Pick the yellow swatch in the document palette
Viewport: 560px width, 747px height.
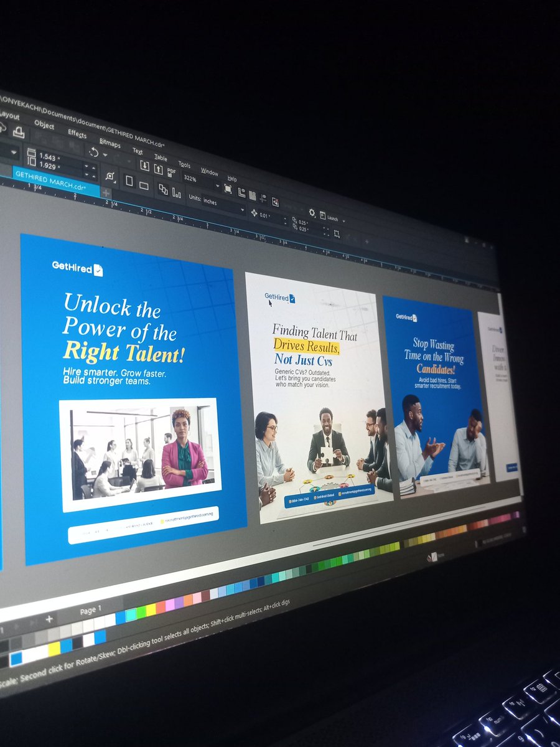tap(54, 649)
